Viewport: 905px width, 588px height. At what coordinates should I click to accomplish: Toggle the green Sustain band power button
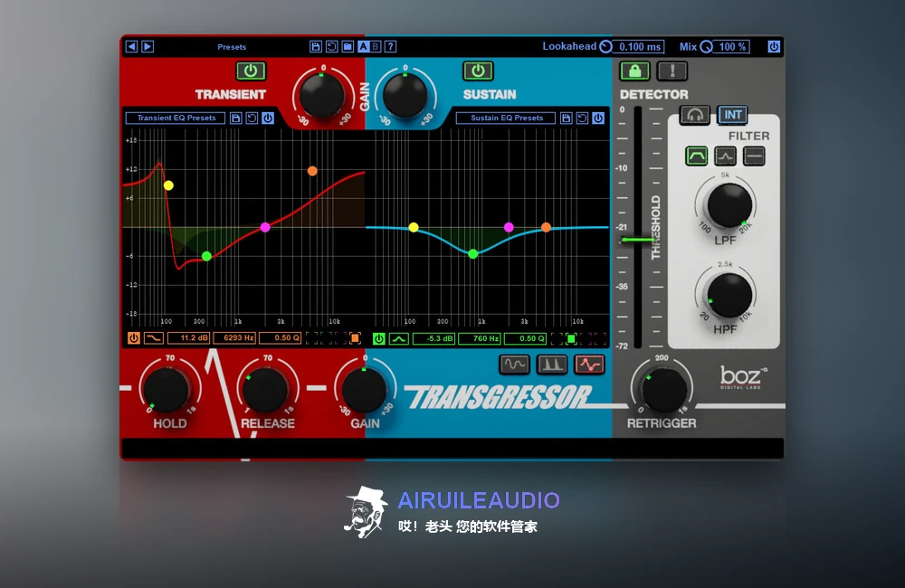(378, 338)
